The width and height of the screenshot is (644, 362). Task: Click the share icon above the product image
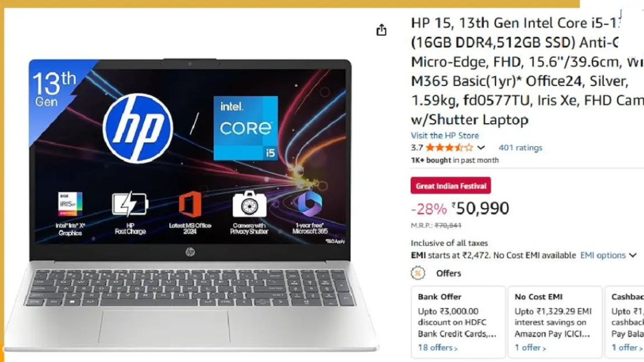382,30
